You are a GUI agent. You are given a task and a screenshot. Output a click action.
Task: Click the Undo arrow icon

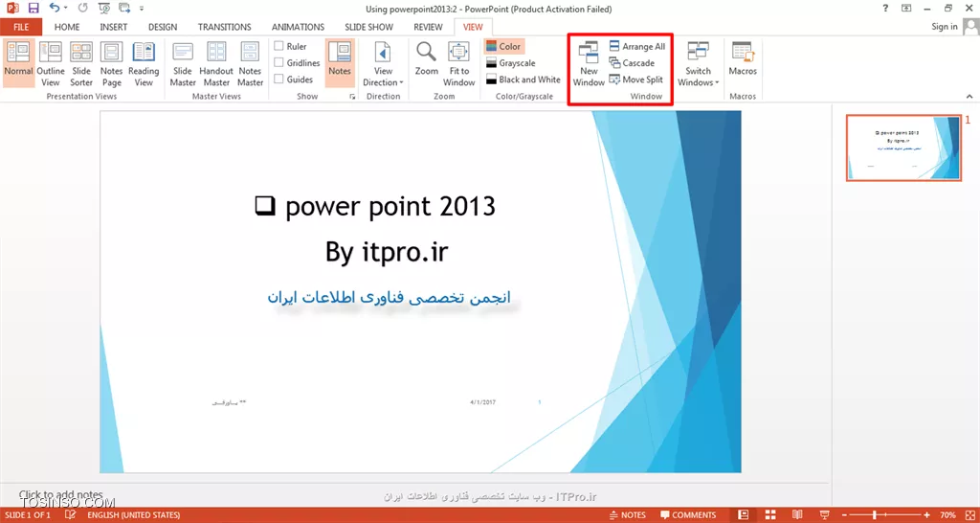(55, 9)
